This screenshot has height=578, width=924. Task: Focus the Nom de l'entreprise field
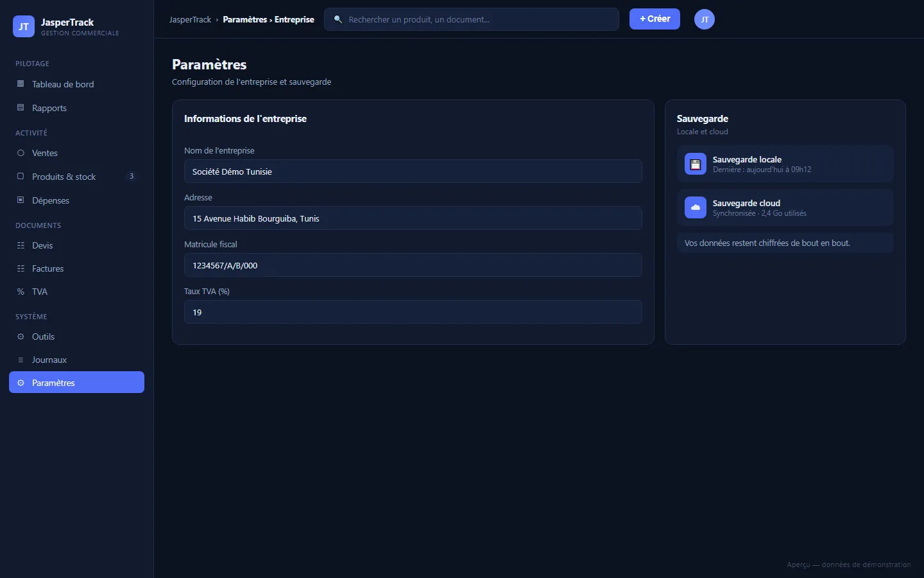413,171
